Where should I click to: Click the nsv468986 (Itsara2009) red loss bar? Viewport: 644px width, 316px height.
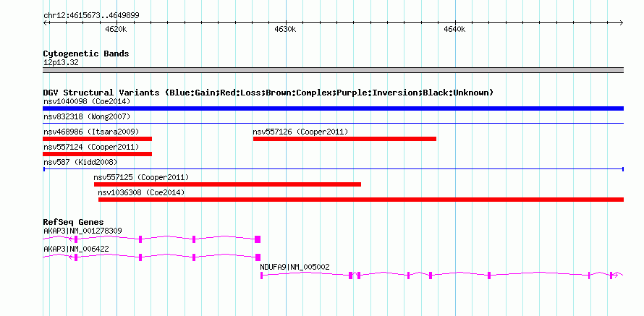click(x=98, y=139)
